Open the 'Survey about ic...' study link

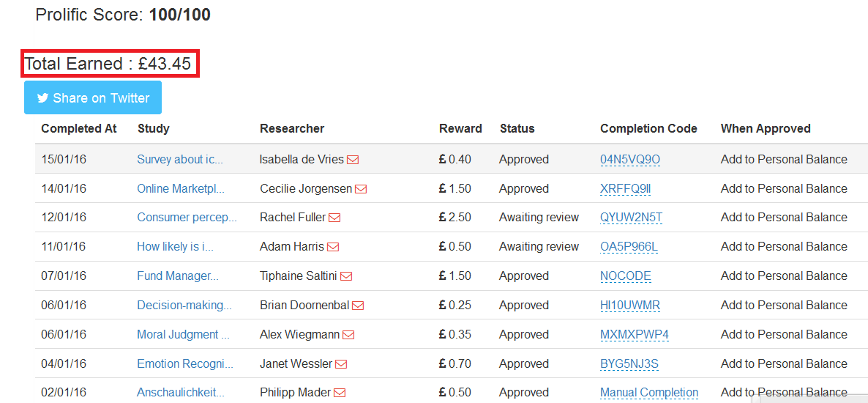pyautogui.click(x=180, y=160)
